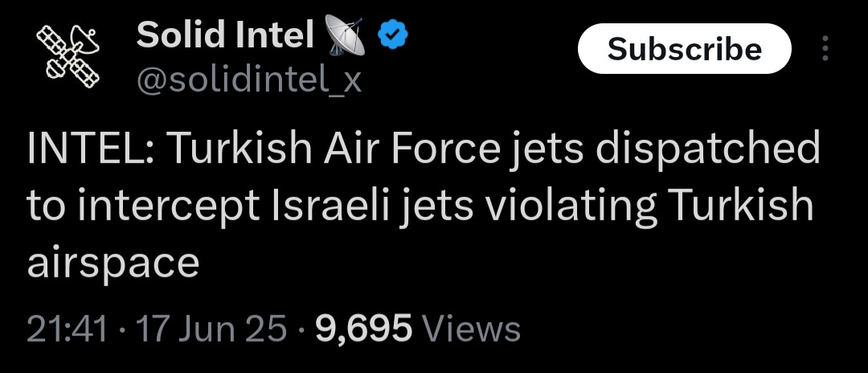Click the dot separator before the view count
The image size is (868, 373).
pyautogui.click(x=301, y=330)
